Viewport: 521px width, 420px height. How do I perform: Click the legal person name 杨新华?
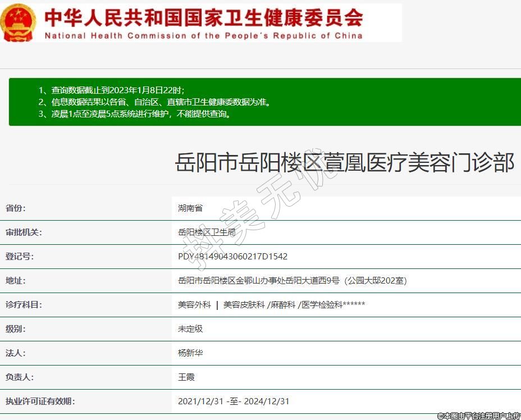[x=190, y=353]
